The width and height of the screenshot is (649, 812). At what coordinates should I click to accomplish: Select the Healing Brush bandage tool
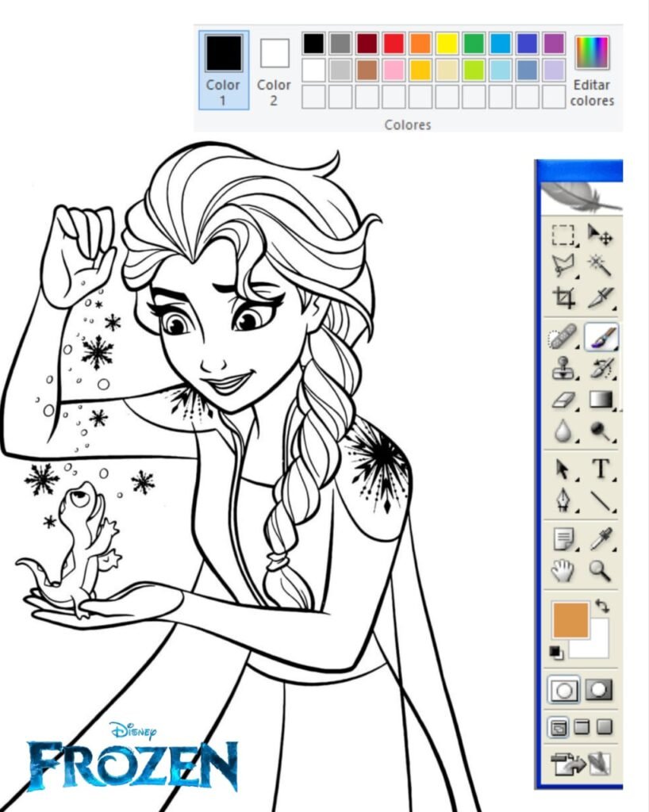coord(563,338)
